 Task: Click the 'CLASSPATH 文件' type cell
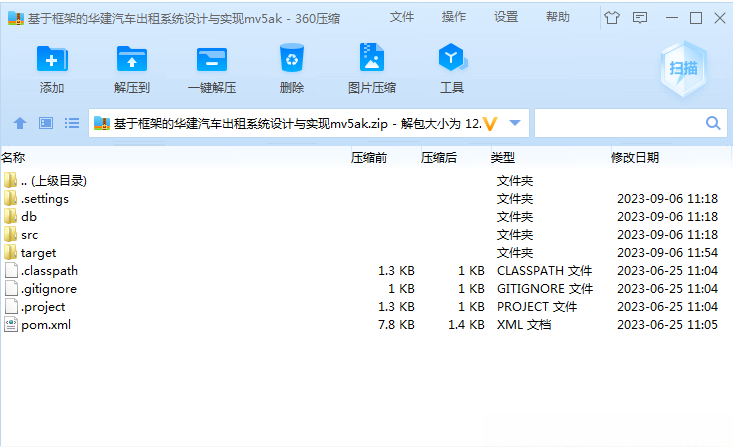click(545, 271)
